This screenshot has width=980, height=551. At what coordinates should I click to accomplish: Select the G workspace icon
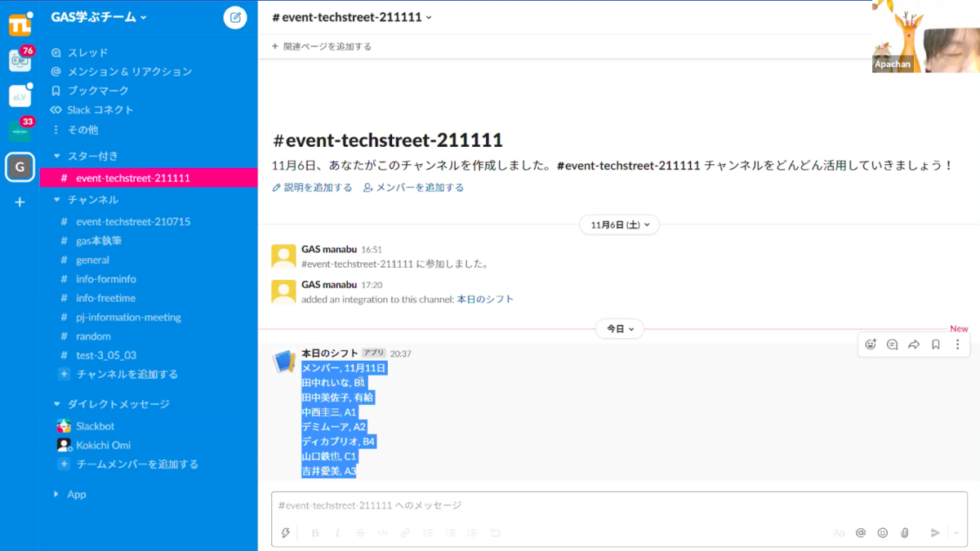20,167
